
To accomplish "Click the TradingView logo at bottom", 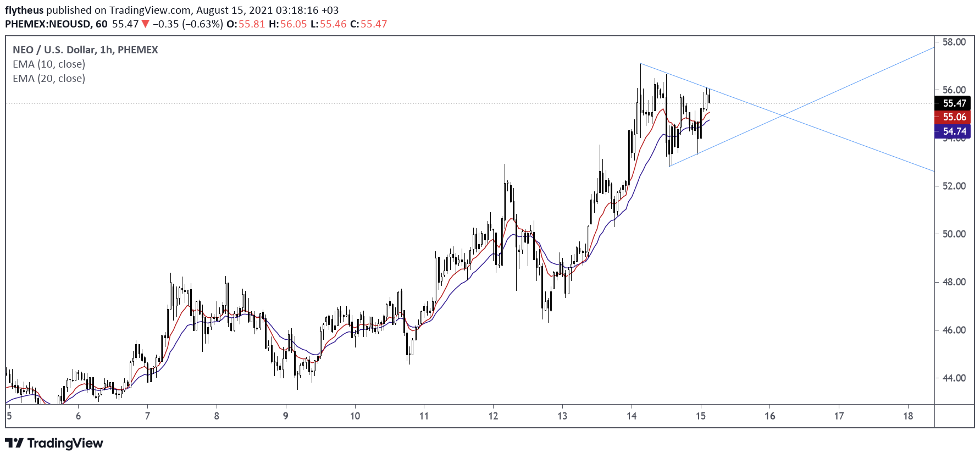I will pos(54,443).
